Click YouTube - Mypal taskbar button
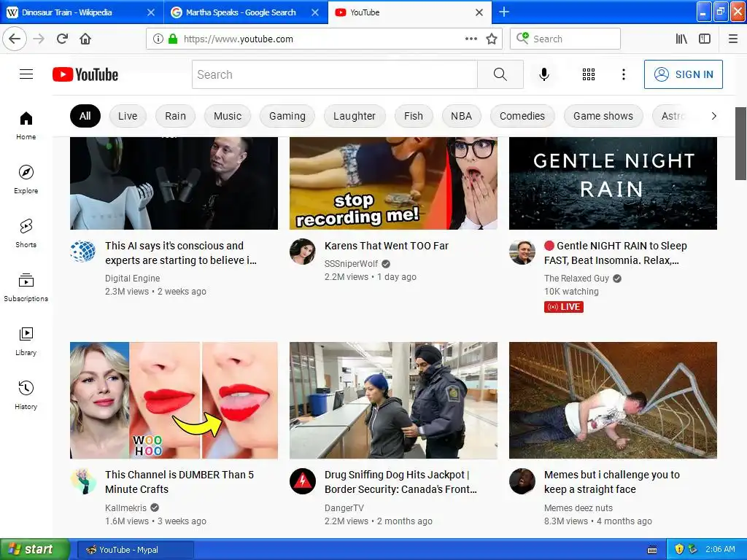The width and height of the screenshot is (747, 560). pos(135,550)
